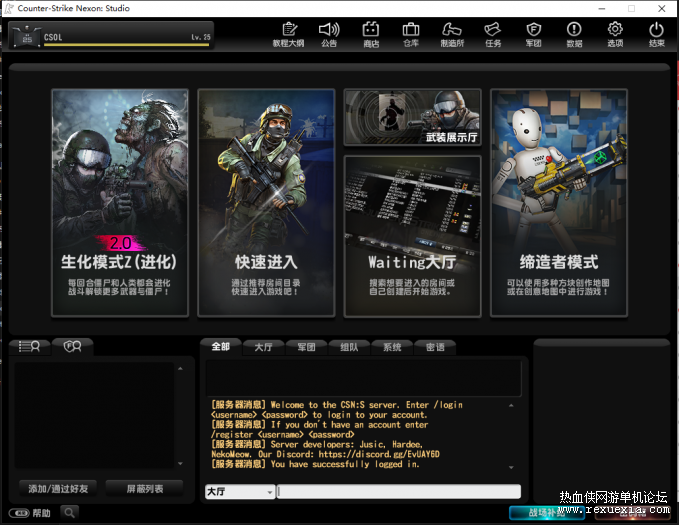This screenshot has width=679, height=525.
Task: Switch chat to the 全部 tab
Action: click(x=220, y=347)
